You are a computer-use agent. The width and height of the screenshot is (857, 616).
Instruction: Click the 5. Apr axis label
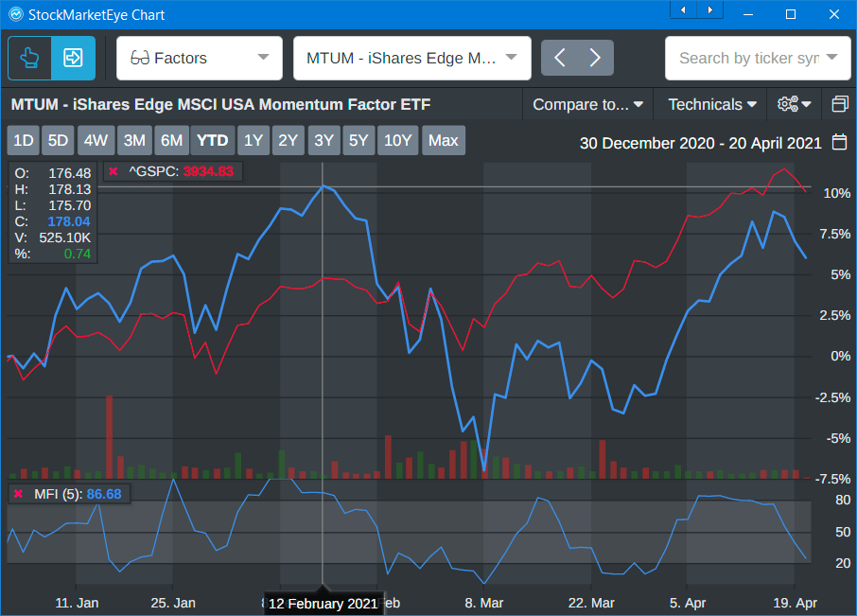pos(688,603)
